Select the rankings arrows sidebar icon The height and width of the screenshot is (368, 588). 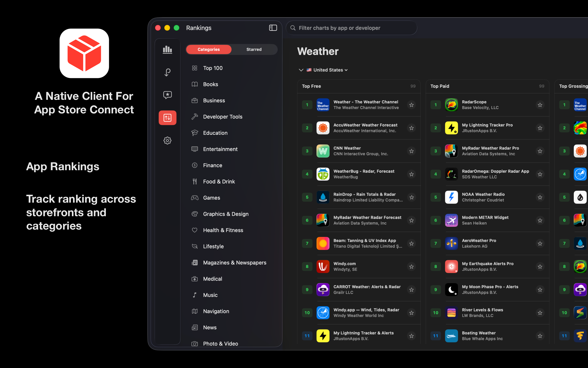tap(167, 118)
